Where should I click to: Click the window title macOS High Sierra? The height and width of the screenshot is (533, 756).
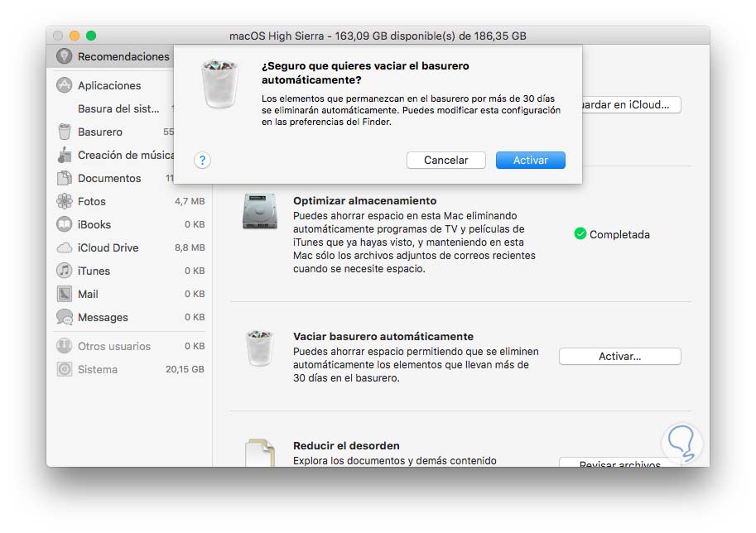(378, 36)
